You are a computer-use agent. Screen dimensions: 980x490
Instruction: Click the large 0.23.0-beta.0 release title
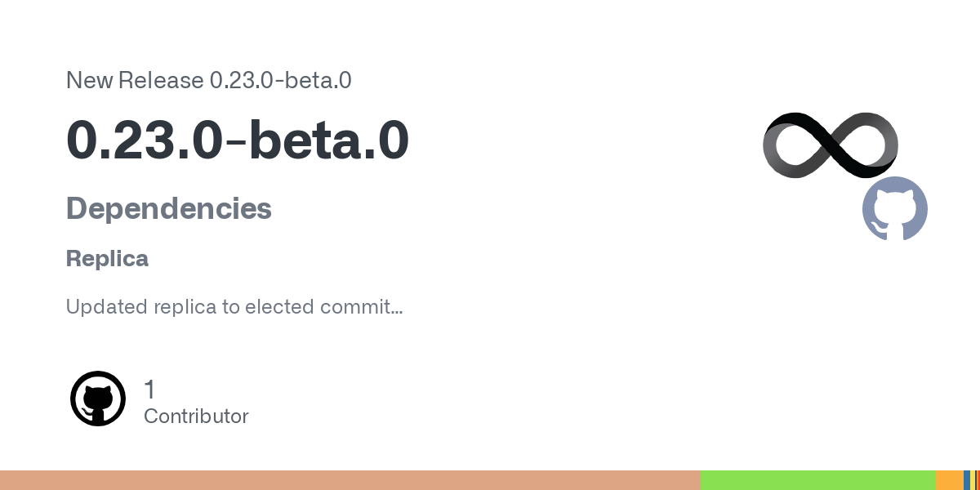[x=237, y=140]
